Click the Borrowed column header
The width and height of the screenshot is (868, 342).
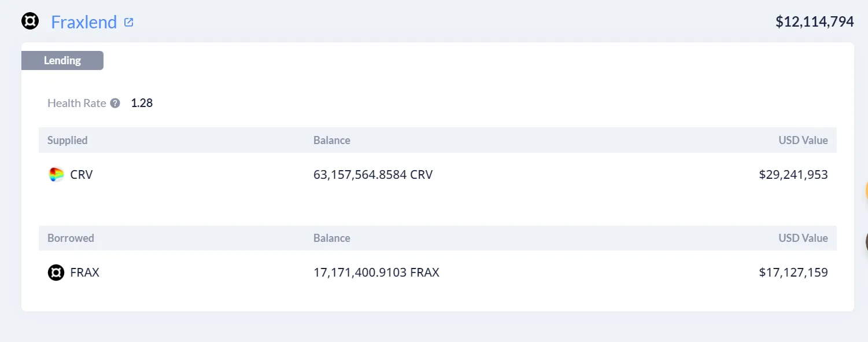tap(71, 238)
